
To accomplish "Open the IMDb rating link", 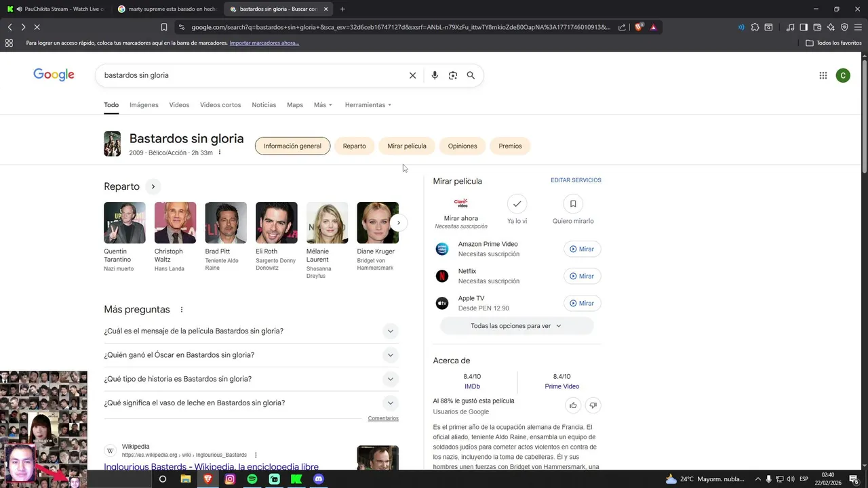I will coord(472,386).
